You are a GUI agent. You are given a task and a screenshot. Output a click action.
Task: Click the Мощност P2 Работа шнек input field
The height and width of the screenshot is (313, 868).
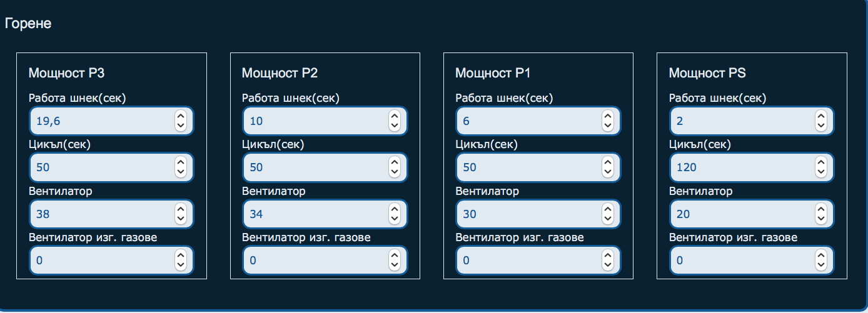(x=313, y=121)
